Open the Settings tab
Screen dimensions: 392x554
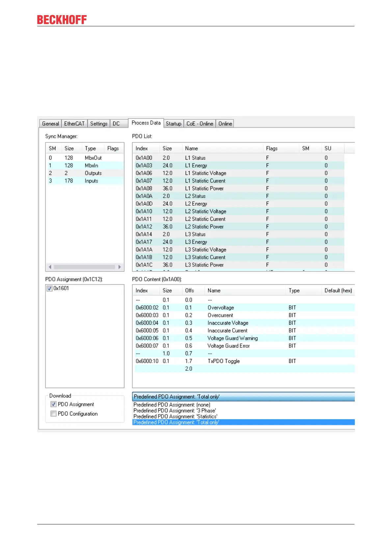pos(99,124)
